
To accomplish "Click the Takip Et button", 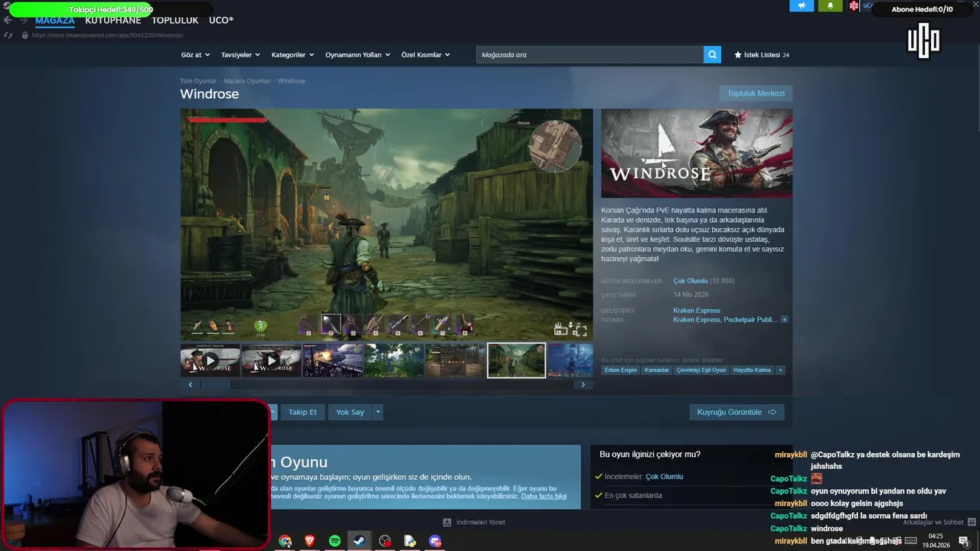I will pos(302,412).
